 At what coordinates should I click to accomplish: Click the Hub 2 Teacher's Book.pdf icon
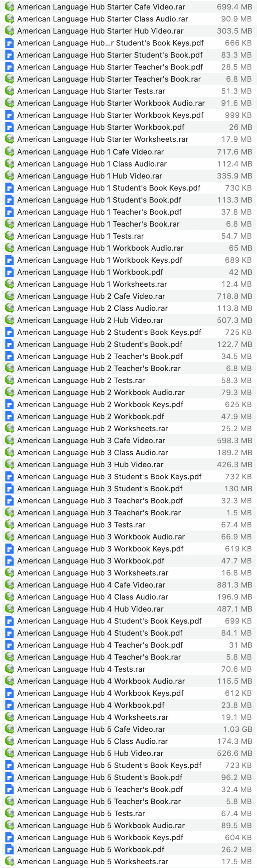[x=9, y=356]
